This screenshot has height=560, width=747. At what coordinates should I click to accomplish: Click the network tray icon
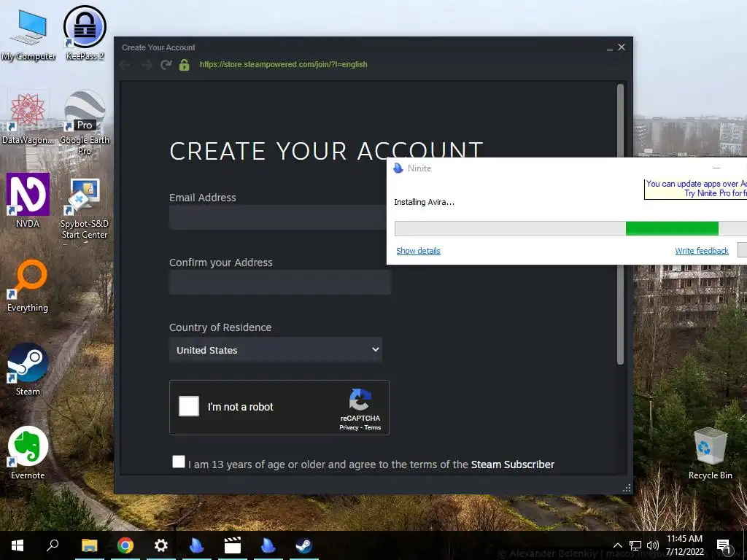pos(635,545)
